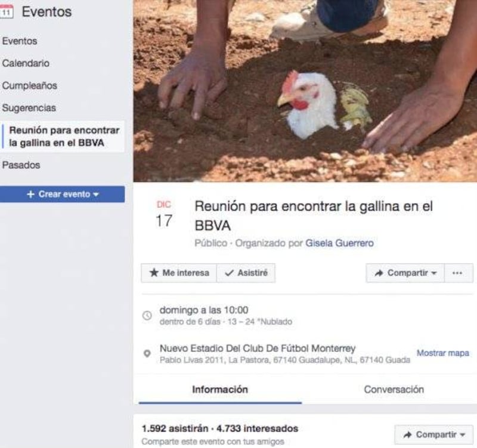Expand the Crear evento dropdown

tap(63, 194)
